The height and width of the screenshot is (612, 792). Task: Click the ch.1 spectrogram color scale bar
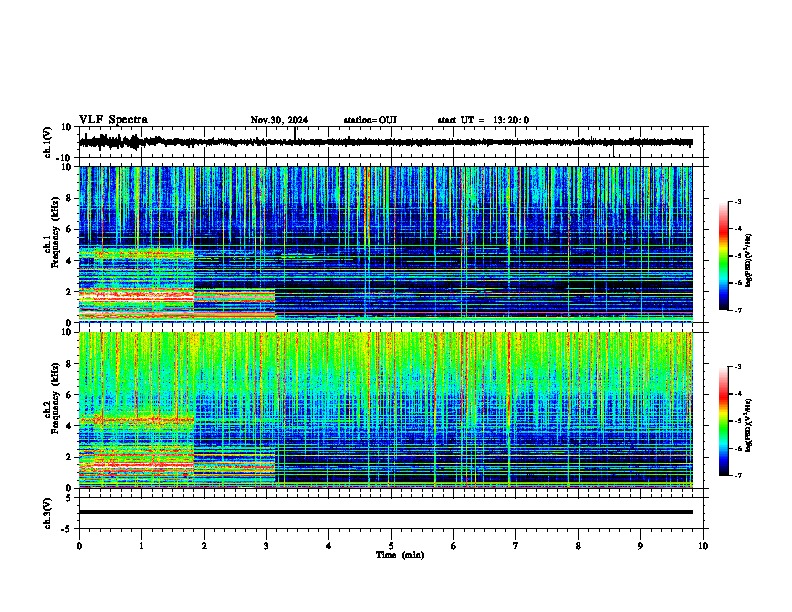tap(723, 256)
